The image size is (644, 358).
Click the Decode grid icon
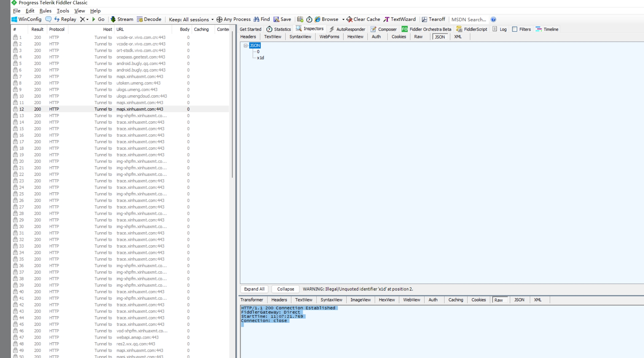point(140,19)
